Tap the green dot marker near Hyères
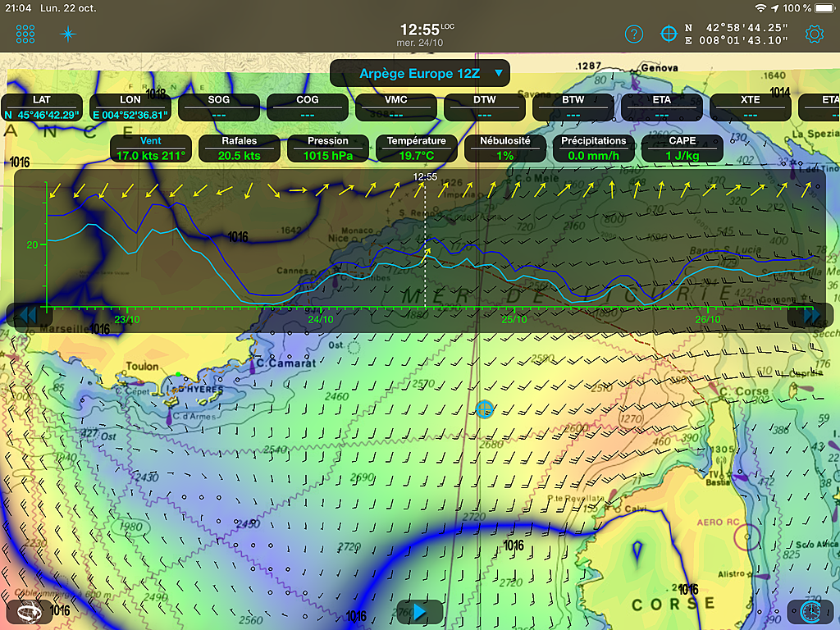The width and height of the screenshot is (840, 630). tap(178, 374)
